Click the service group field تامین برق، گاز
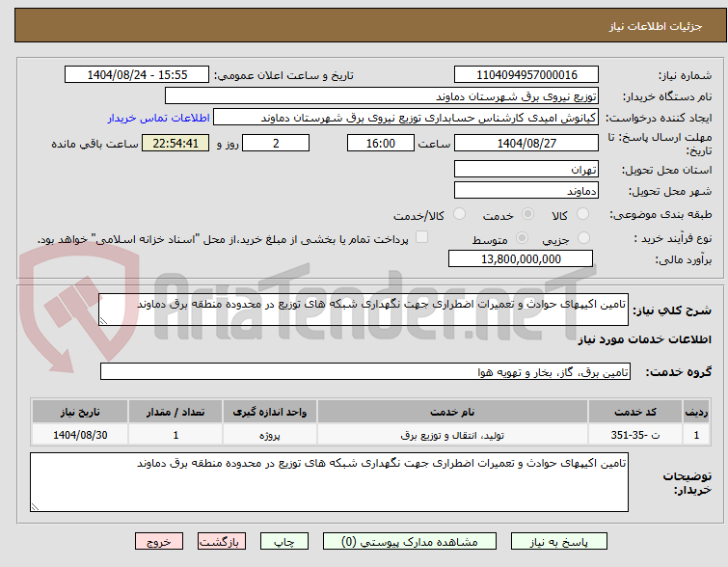The image size is (728, 567). coord(364,372)
